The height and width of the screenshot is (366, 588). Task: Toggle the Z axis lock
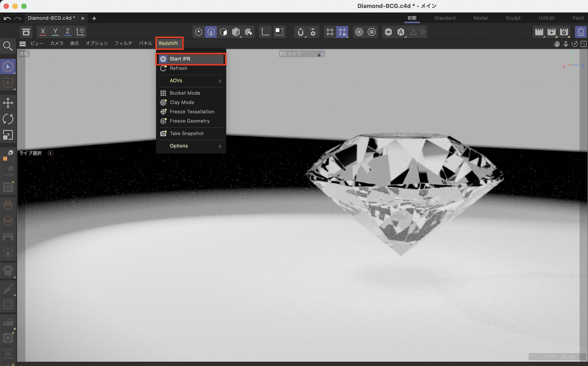pyautogui.click(x=68, y=31)
